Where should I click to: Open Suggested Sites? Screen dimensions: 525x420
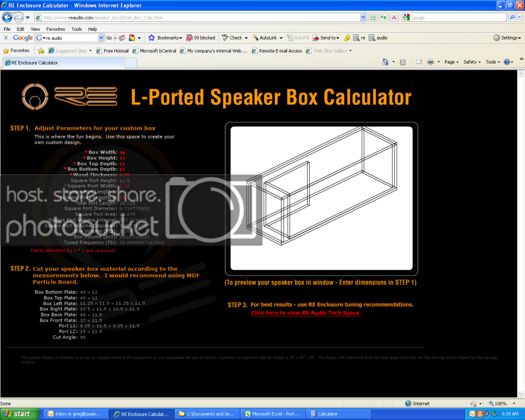click(70, 51)
